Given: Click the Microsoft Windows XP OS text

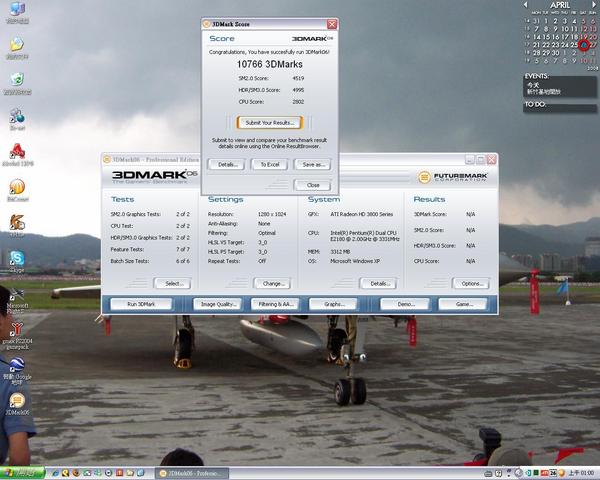Looking at the screenshot, I should pyautogui.click(x=355, y=261).
